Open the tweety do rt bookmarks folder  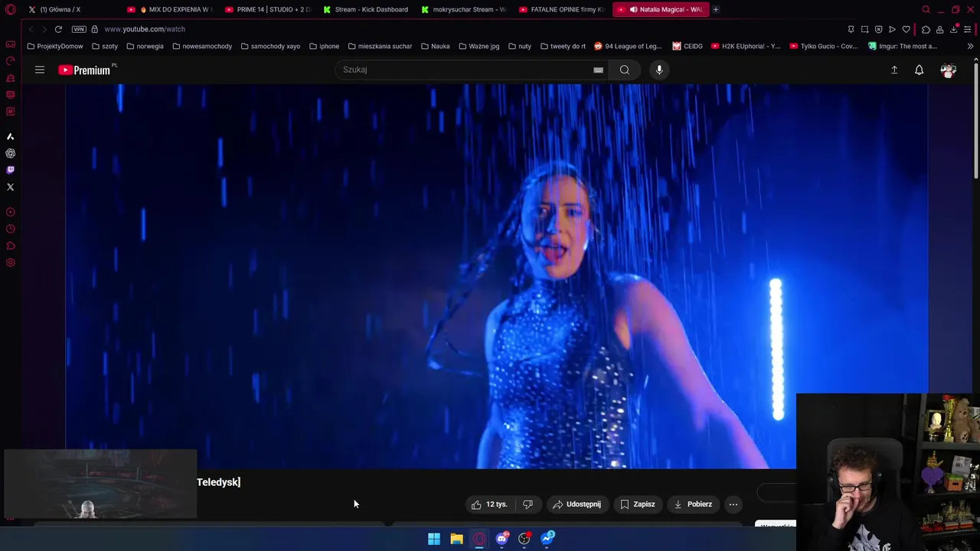point(563,46)
